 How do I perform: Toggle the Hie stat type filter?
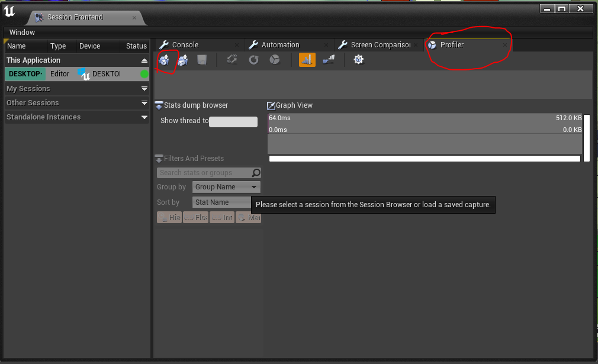[169, 217]
